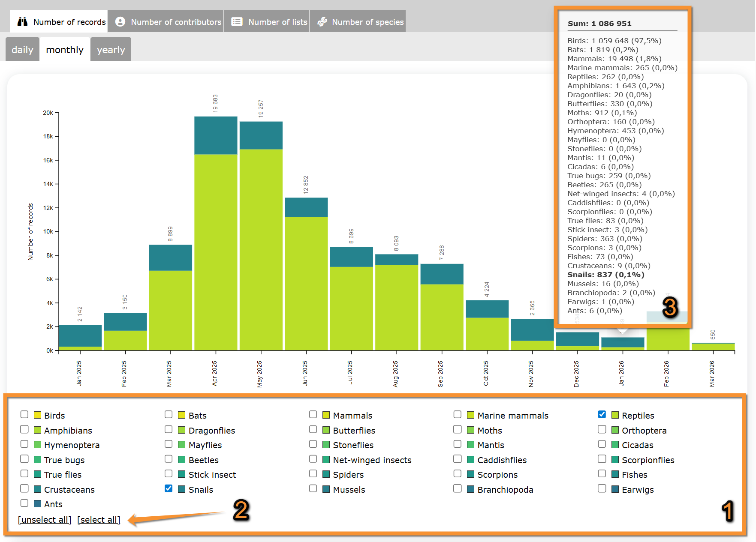The image size is (756, 542).
Task: Click the yellow Bats color swatch
Action: 182,415
